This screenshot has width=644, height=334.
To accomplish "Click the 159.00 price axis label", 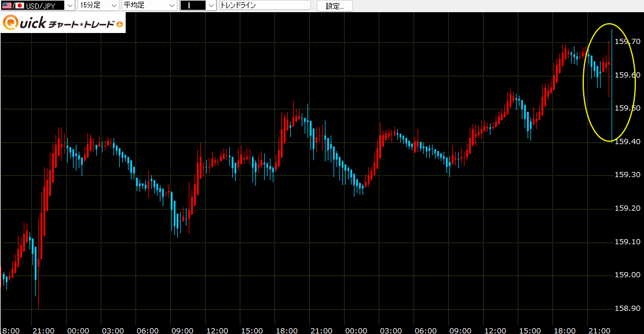I will 627,275.
